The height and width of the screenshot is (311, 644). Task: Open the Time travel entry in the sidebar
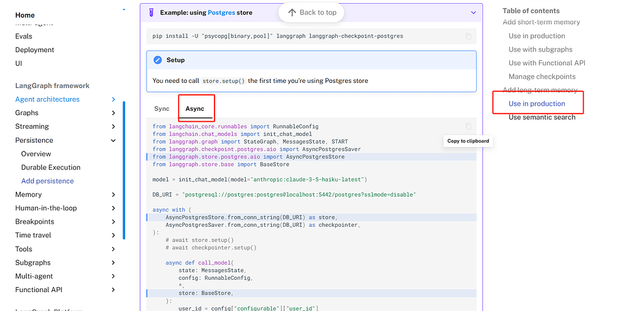[x=33, y=235]
